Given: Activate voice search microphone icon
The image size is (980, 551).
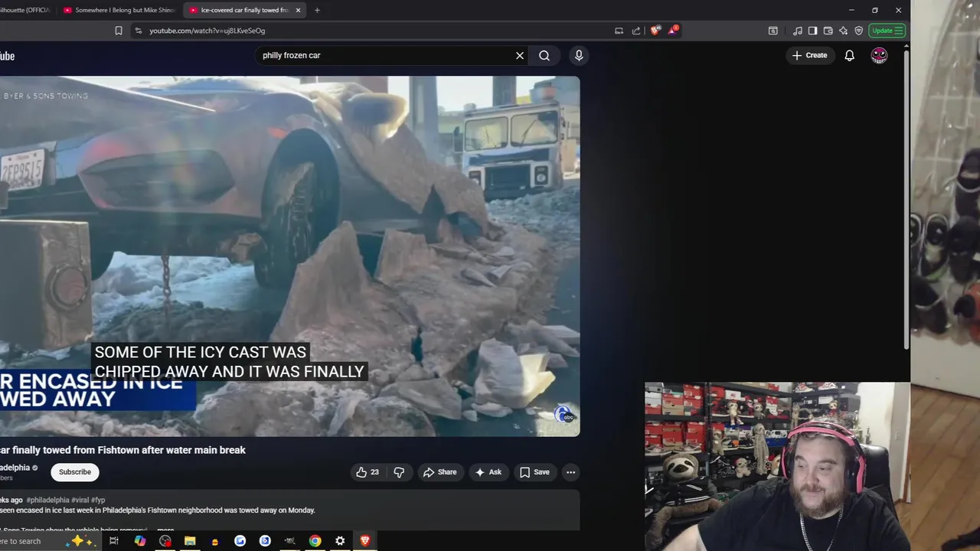Looking at the screenshot, I should 579,55.
